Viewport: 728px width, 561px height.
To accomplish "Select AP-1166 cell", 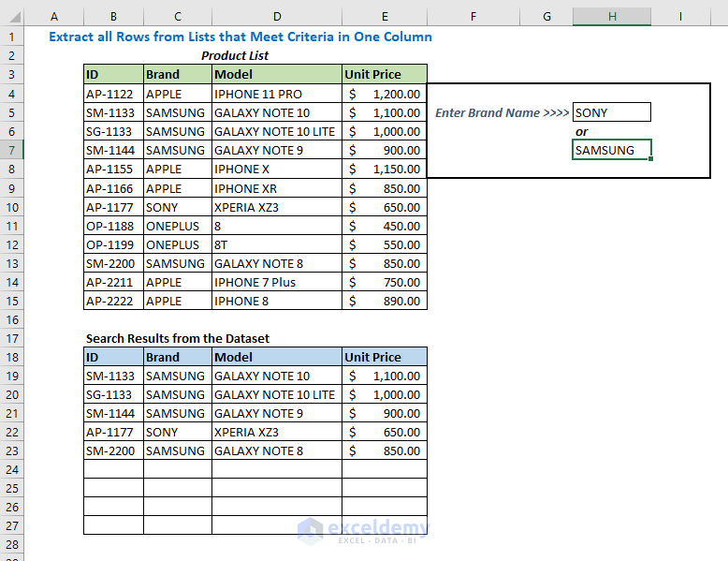I will (x=114, y=188).
